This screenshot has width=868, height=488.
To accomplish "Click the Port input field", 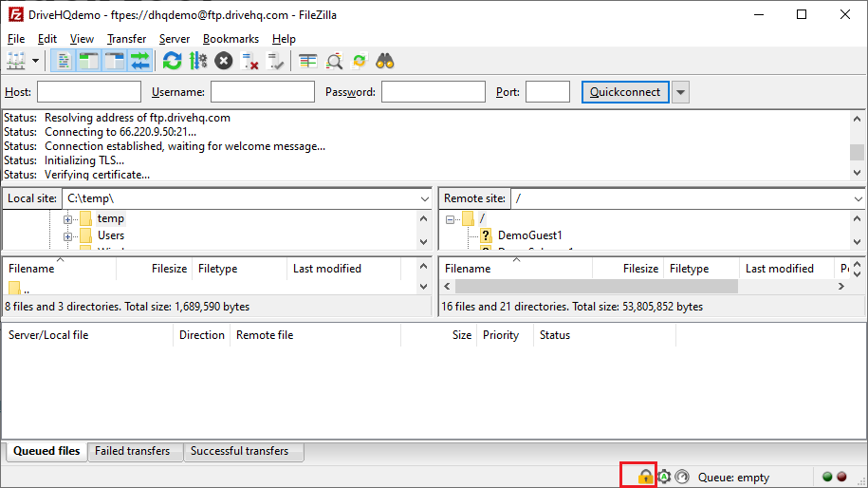I will [547, 92].
